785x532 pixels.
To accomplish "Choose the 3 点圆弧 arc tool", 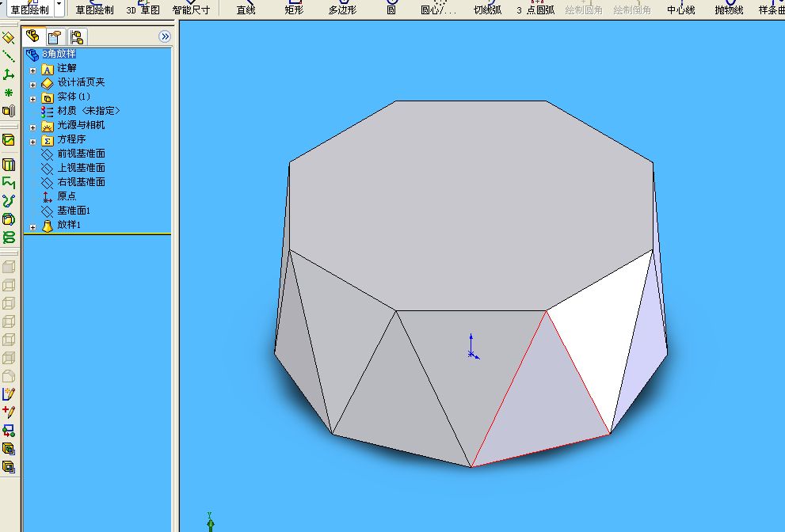I will click(535, 9).
